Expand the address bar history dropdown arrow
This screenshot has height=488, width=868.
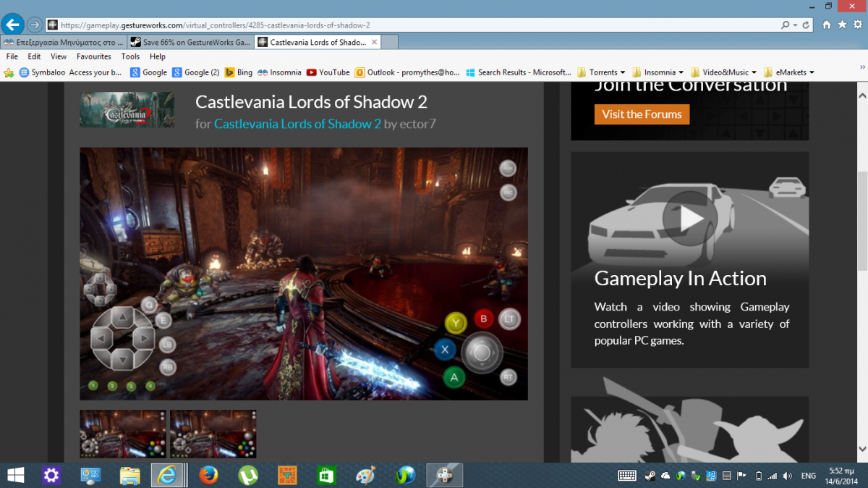coord(795,25)
